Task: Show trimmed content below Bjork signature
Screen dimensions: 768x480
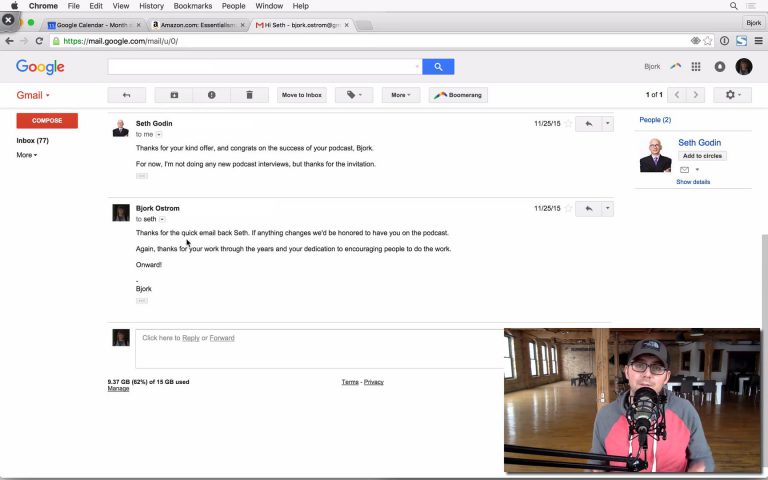Action: click(x=142, y=301)
